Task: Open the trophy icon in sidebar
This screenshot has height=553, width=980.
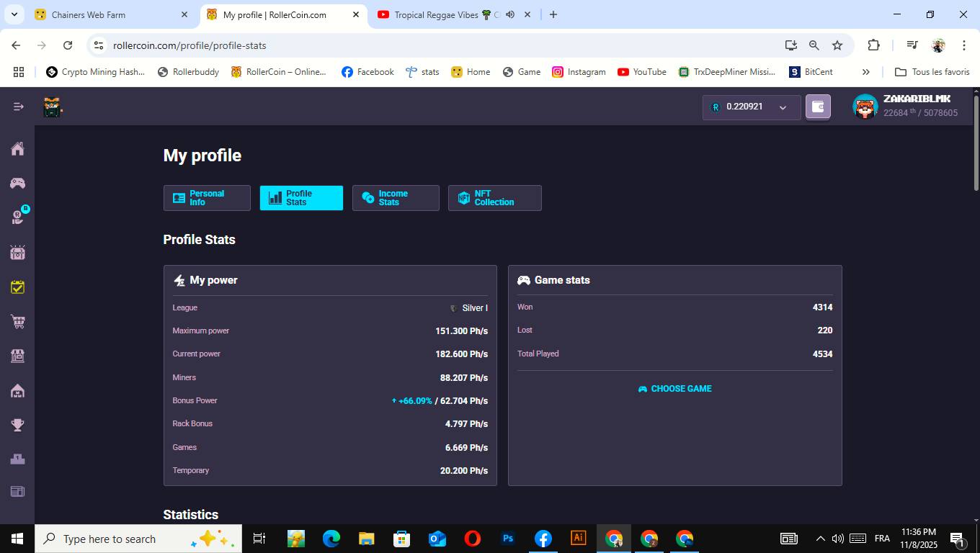Action: (x=17, y=425)
